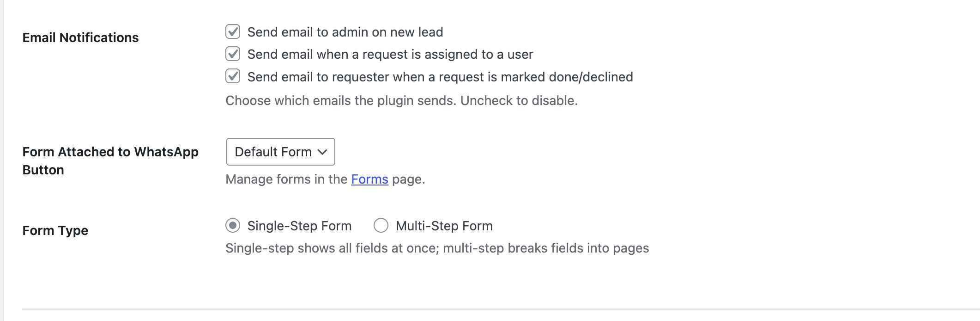The image size is (980, 321).
Task: Click the 'Form Attached to WhatsApp Button' heading
Action: tap(110, 160)
